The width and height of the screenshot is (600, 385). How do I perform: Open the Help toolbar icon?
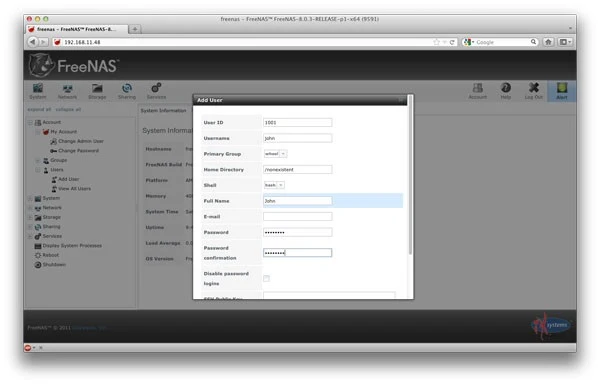coord(505,91)
